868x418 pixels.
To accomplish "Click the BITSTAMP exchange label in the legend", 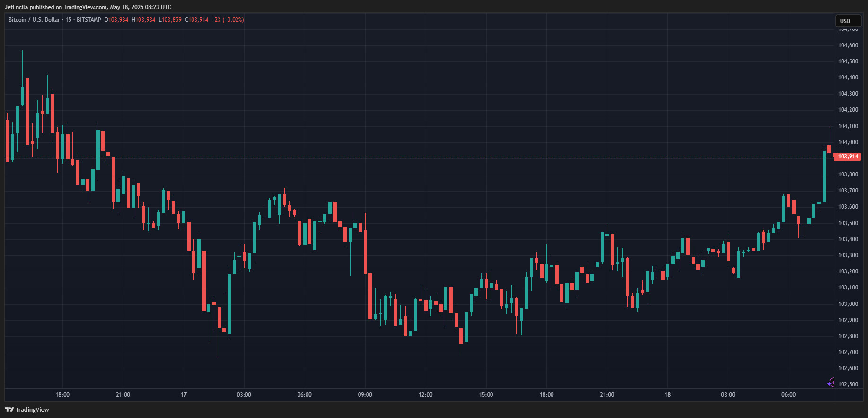I will 88,20.
